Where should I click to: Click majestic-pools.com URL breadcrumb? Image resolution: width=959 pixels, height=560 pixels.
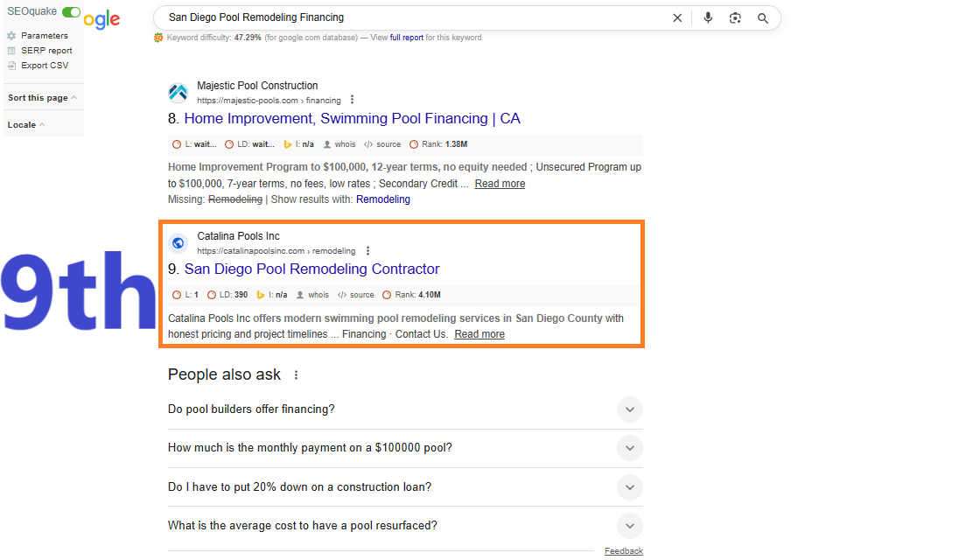point(269,101)
